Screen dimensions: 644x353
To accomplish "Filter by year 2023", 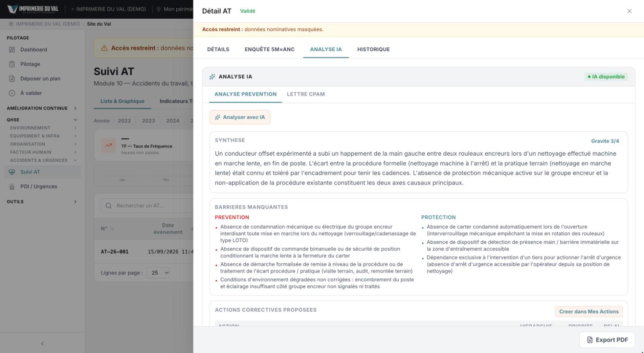I will (x=149, y=121).
